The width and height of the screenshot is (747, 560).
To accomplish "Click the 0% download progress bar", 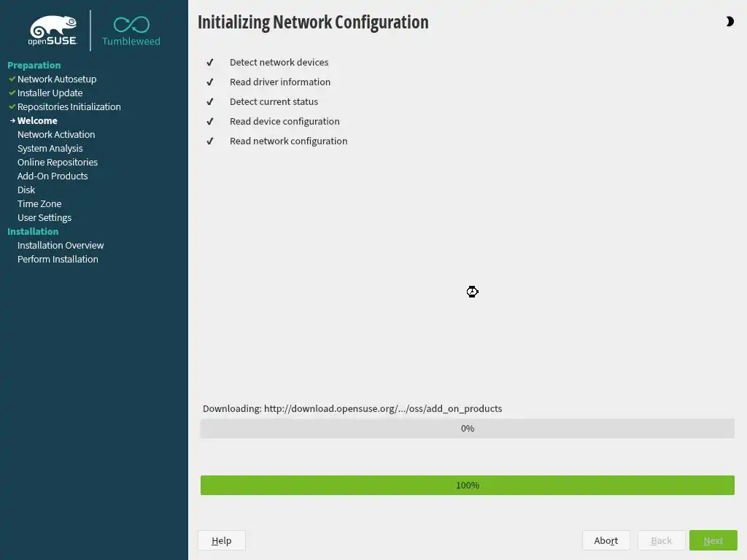I will [468, 429].
